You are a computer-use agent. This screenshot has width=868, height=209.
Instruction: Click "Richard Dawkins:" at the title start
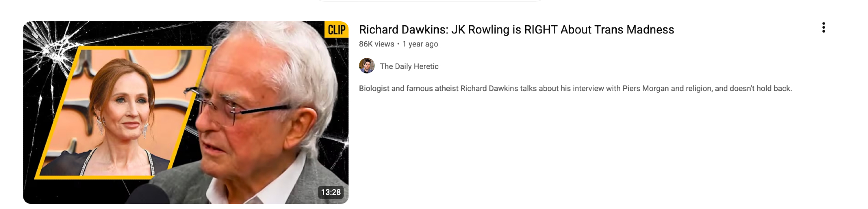tap(404, 30)
